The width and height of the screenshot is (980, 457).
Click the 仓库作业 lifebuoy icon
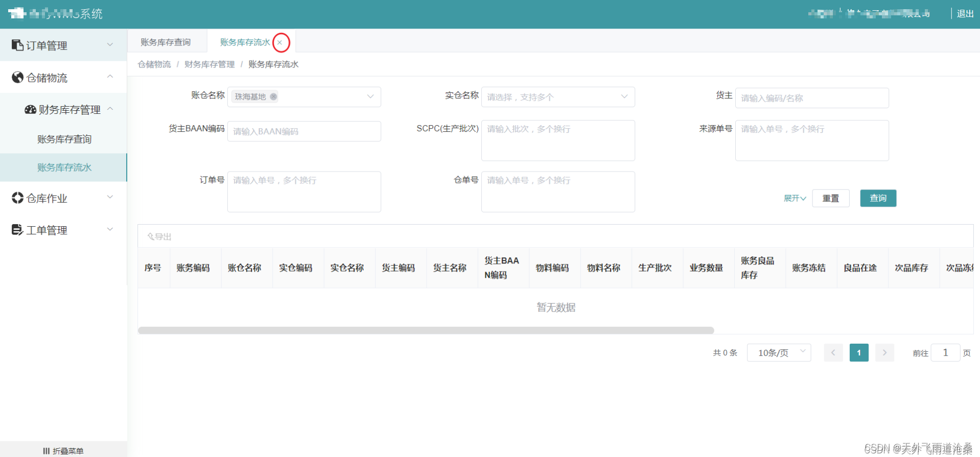pyautogui.click(x=17, y=198)
